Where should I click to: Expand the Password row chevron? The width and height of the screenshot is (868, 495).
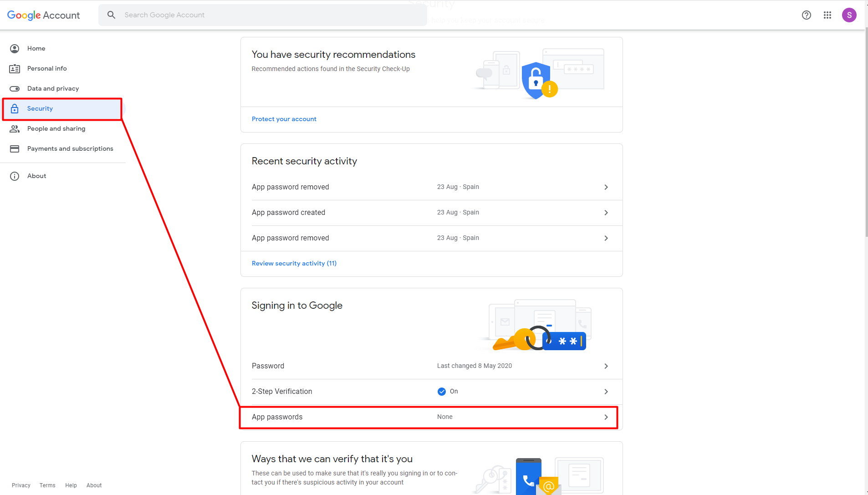(x=606, y=366)
